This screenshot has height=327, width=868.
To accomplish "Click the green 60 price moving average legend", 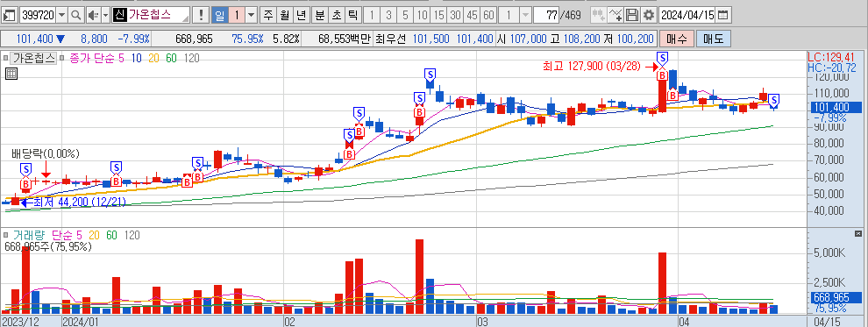I will (172, 58).
